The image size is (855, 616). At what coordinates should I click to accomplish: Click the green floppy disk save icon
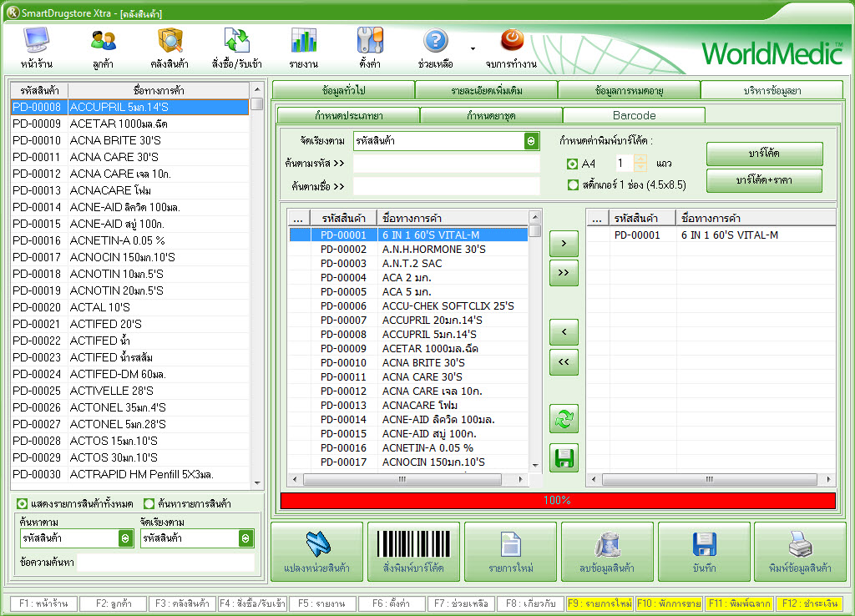[564, 458]
